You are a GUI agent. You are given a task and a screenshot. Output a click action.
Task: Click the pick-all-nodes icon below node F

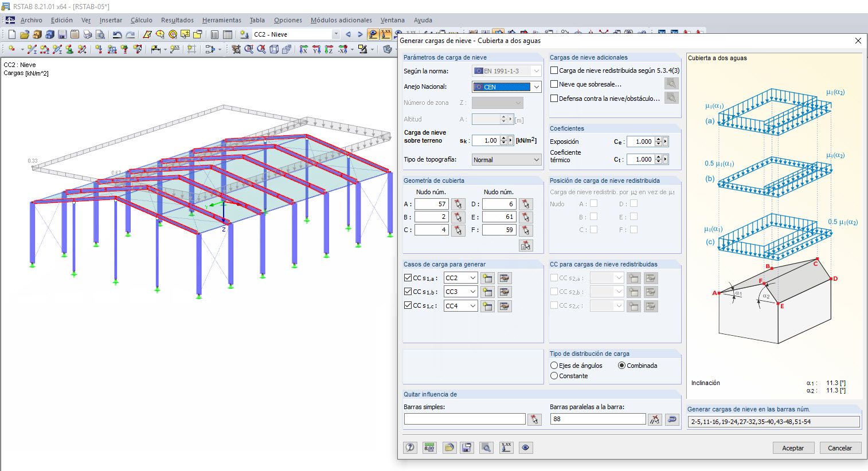point(526,245)
